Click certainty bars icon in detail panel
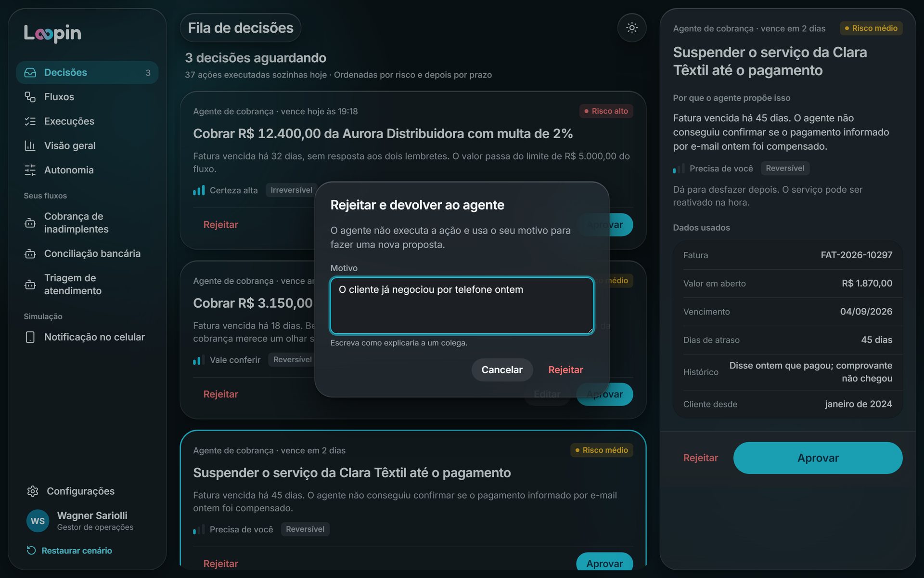This screenshot has width=924, height=578. pos(679,169)
